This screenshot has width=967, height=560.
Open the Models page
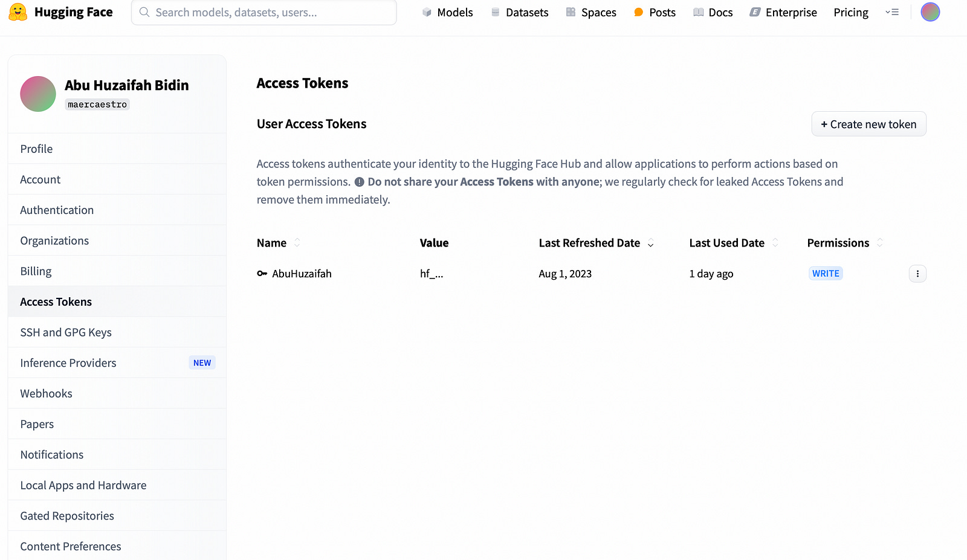click(447, 12)
